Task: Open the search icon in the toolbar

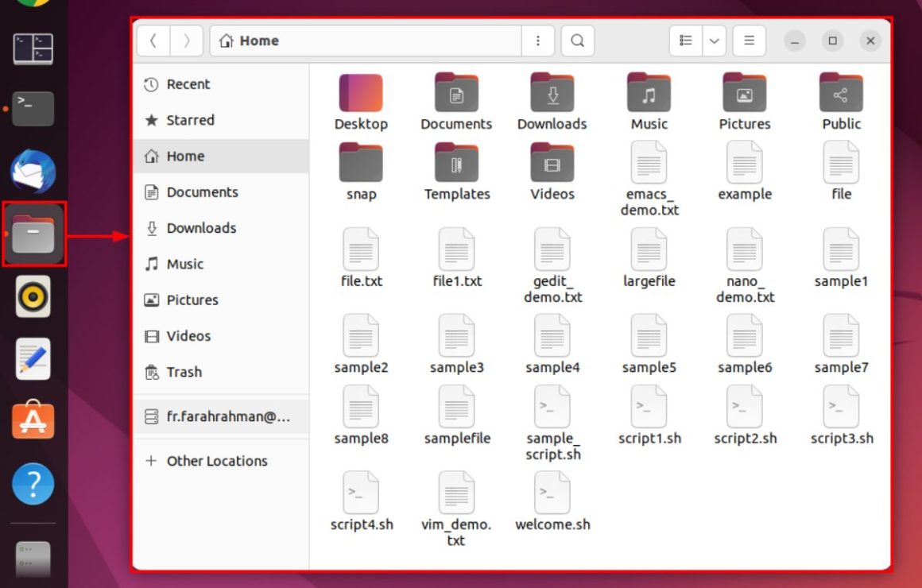Action: coord(577,41)
